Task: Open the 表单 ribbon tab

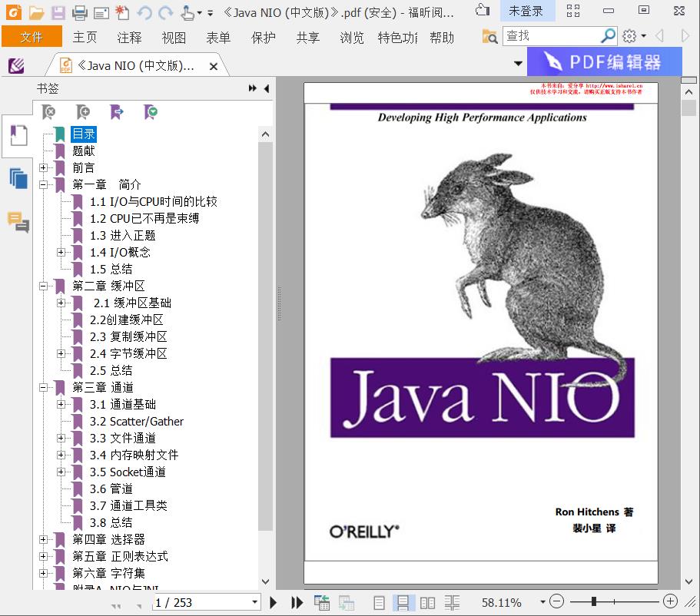Action: pos(218,38)
